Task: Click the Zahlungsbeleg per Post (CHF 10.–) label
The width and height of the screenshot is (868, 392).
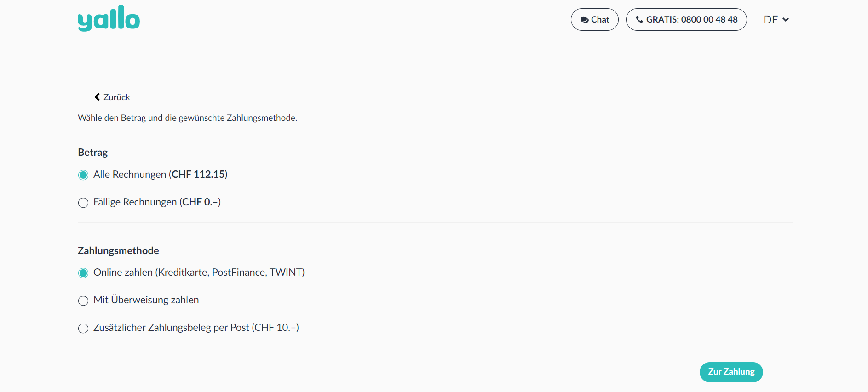Action: (x=196, y=328)
